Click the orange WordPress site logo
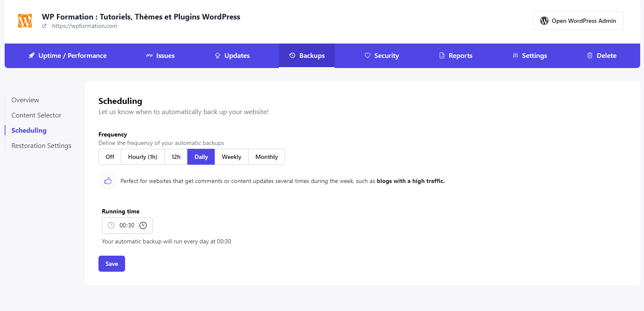 click(25, 21)
